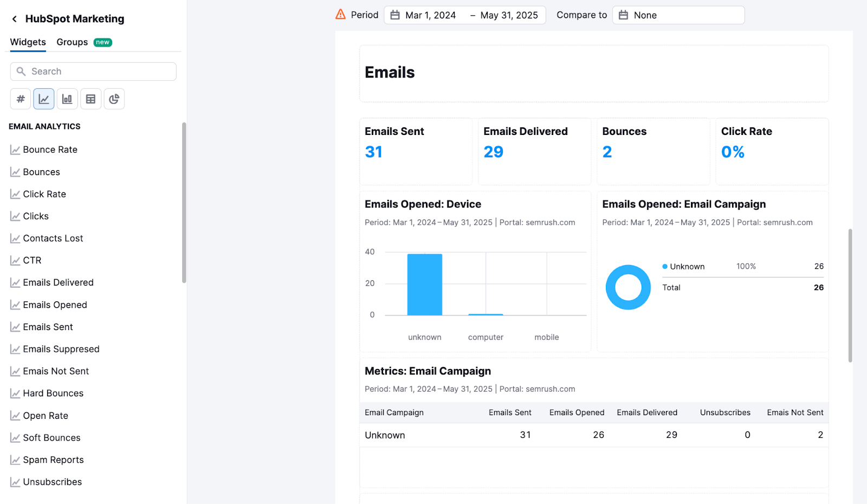The height and width of the screenshot is (504, 867).
Task: Select the Open Rate widget
Action: (x=46, y=415)
